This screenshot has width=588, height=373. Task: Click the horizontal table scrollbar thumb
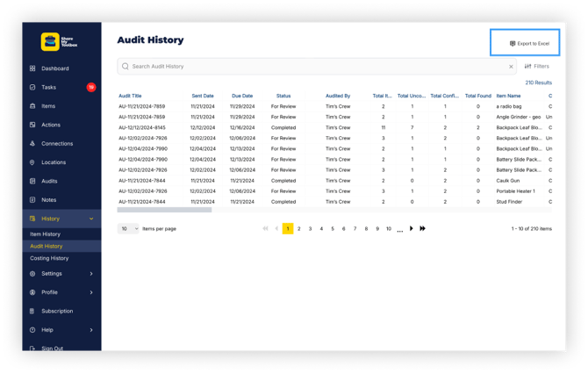pyautogui.click(x=164, y=210)
